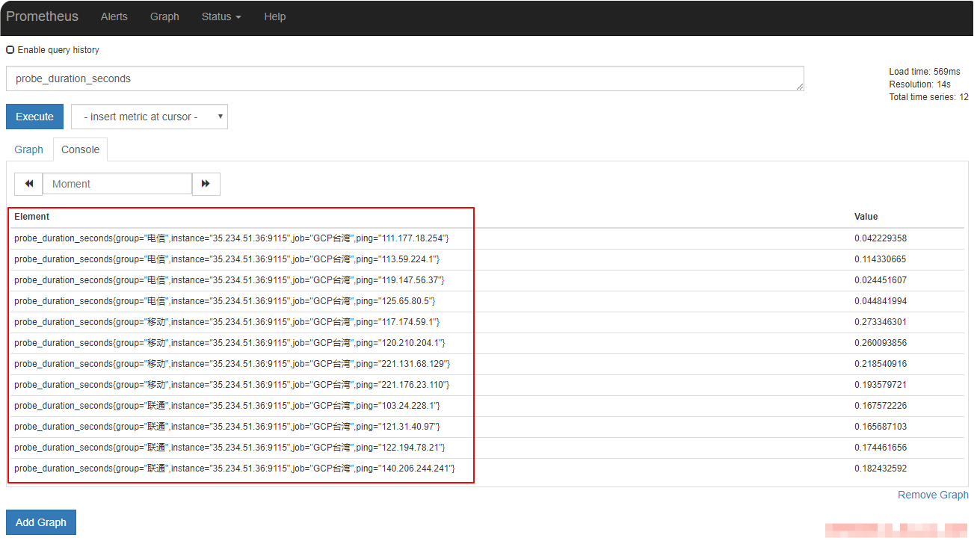Select the row with ping 117.174.59.1

[487, 322]
